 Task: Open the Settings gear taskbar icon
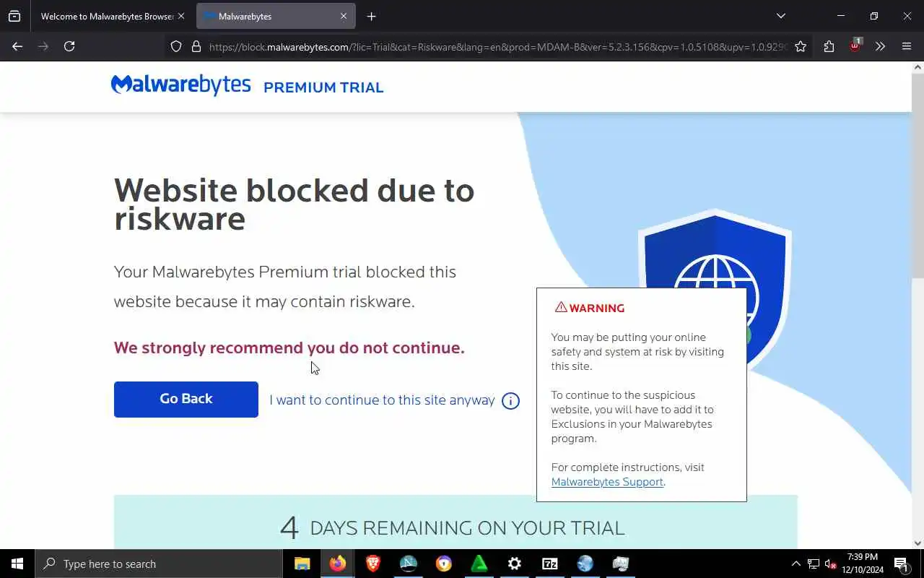click(515, 564)
